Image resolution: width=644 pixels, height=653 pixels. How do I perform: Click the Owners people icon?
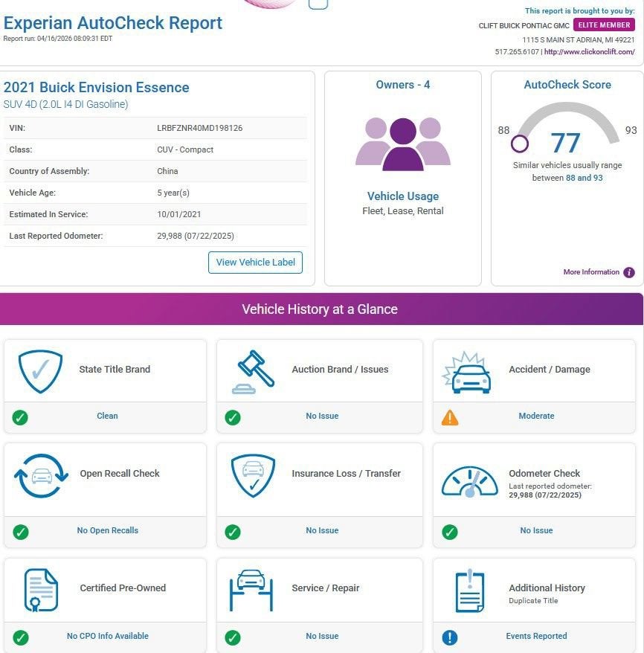[x=402, y=144]
